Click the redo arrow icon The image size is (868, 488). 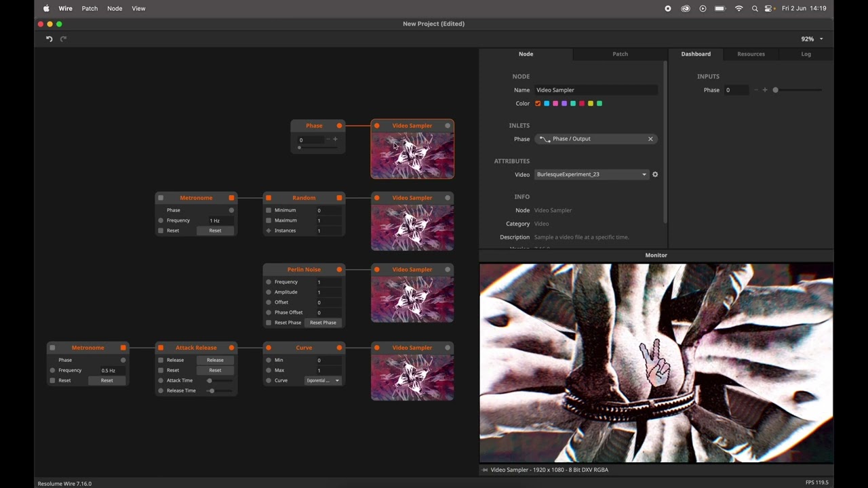64,39
